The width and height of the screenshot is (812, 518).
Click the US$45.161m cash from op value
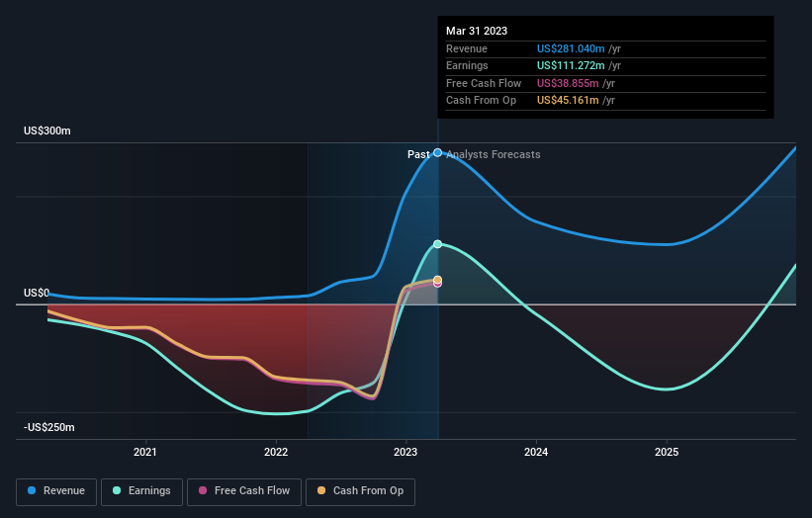point(568,101)
